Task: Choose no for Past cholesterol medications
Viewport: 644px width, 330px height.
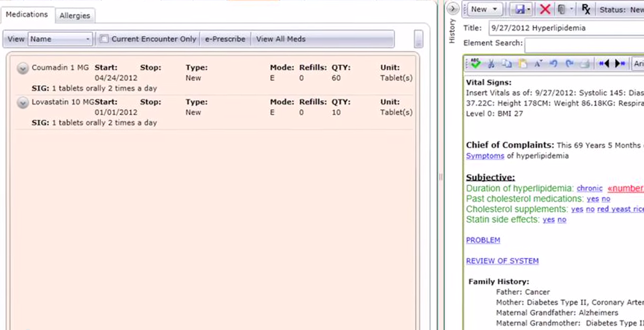Action: (606, 199)
